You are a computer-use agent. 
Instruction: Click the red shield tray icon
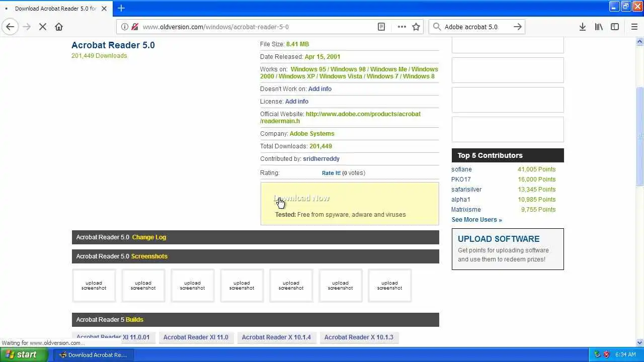(607, 355)
